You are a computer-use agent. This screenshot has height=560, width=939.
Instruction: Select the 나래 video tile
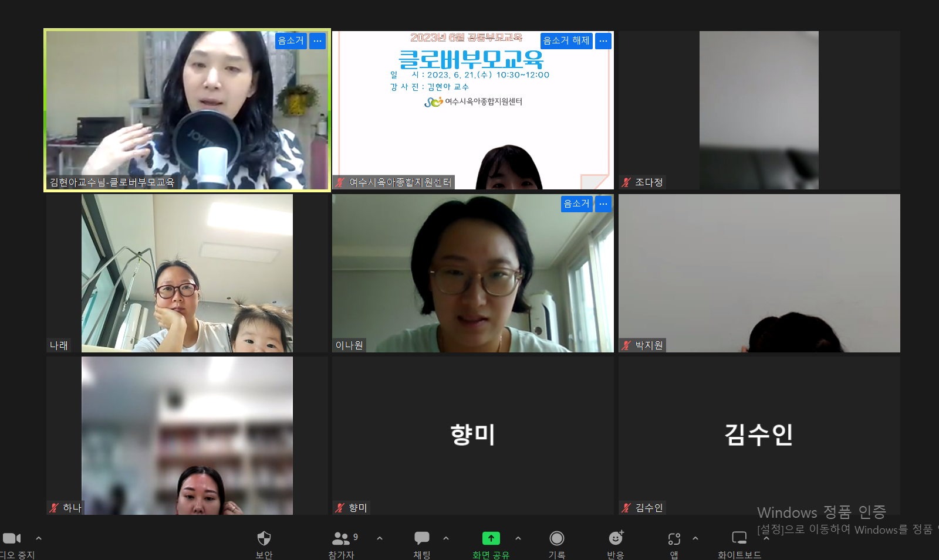pyautogui.click(x=187, y=273)
